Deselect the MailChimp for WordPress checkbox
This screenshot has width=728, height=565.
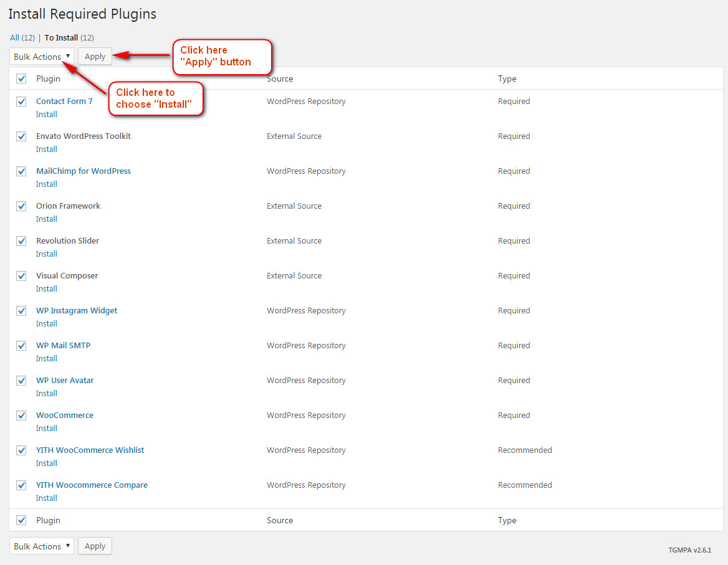pyautogui.click(x=21, y=171)
